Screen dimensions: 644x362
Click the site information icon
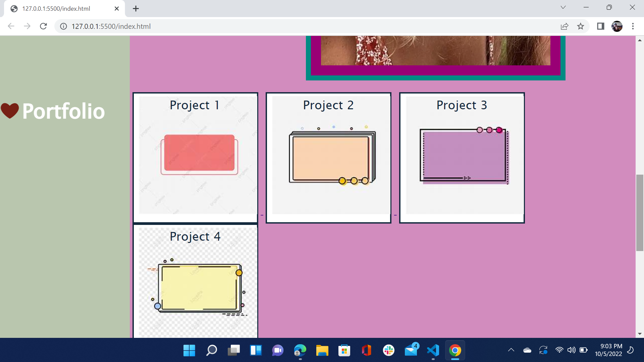tap(63, 26)
